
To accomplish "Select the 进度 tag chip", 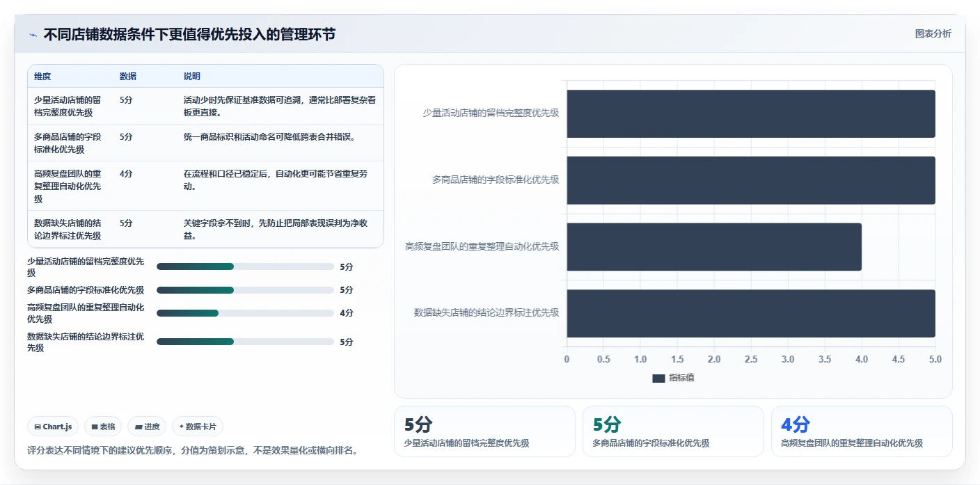I will pos(147,427).
